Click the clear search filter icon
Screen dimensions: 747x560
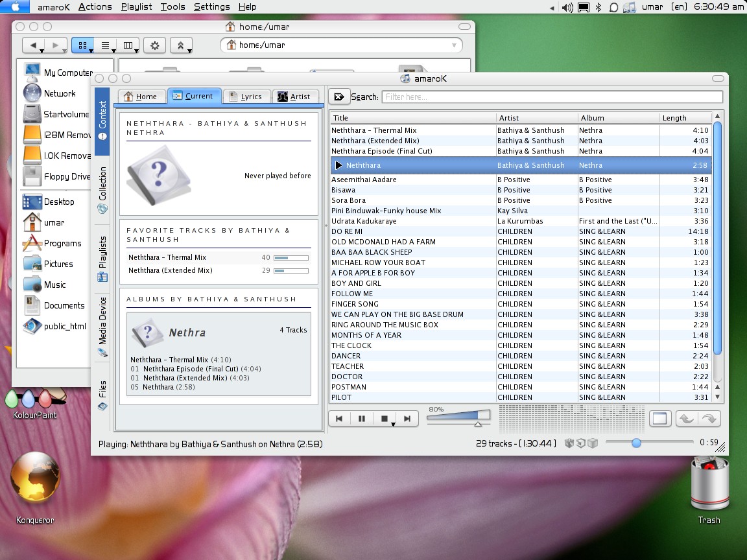338,97
